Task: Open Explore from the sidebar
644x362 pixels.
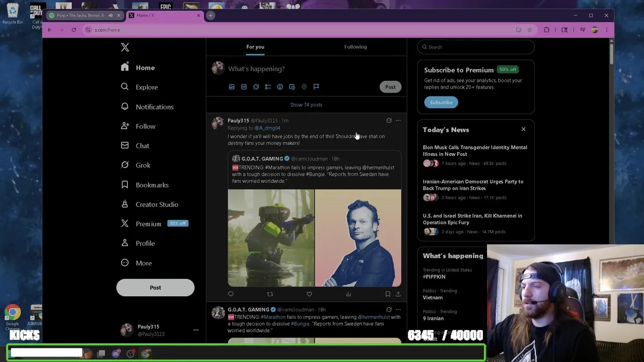Action: pyautogui.click(x=139, y=87)
